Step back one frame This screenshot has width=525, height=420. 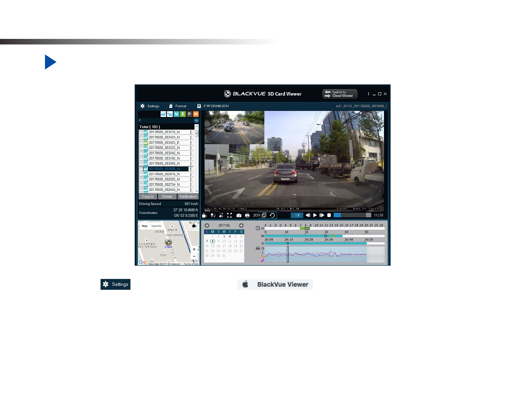point(308,215)
